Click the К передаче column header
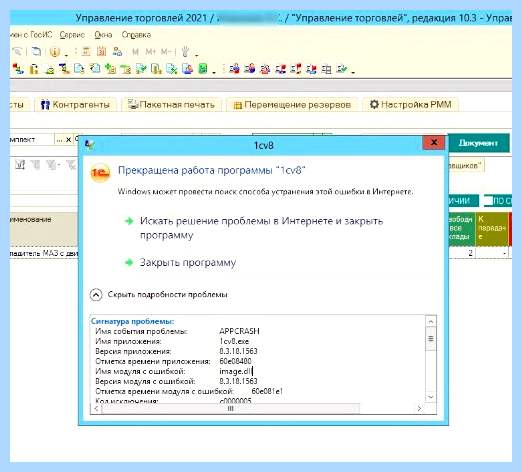Image resolution: width=522 pixels, height=472 pixels. (x=492, y=228)
